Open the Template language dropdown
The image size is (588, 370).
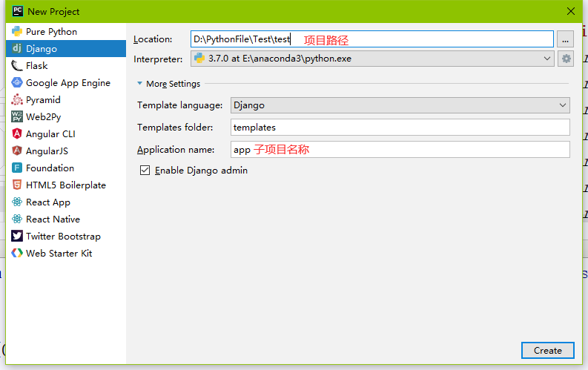tap(400, 105)
